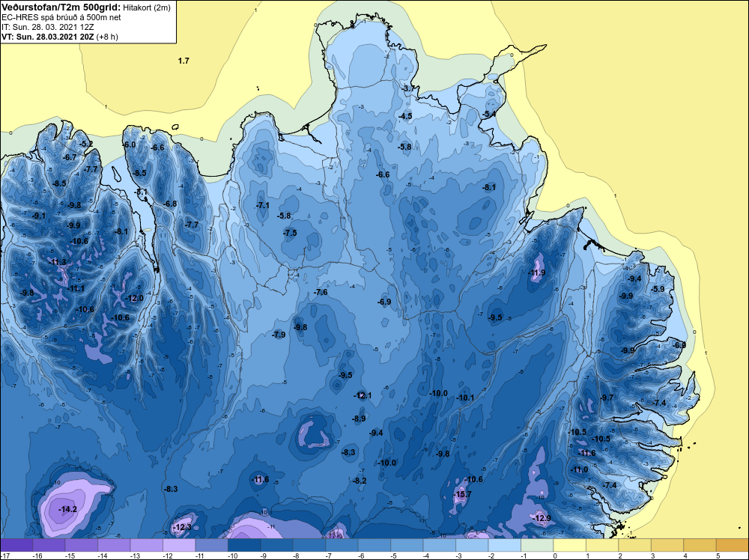Click the map title 'Veðurstofan/T2m 500grid'
This screenshot has width=749, height=560.
[61, 7]
